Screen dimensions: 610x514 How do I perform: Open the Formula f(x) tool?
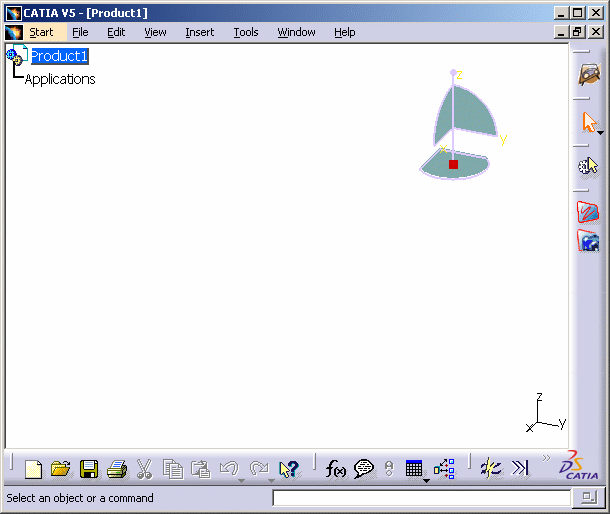click(x=336, y=469)
